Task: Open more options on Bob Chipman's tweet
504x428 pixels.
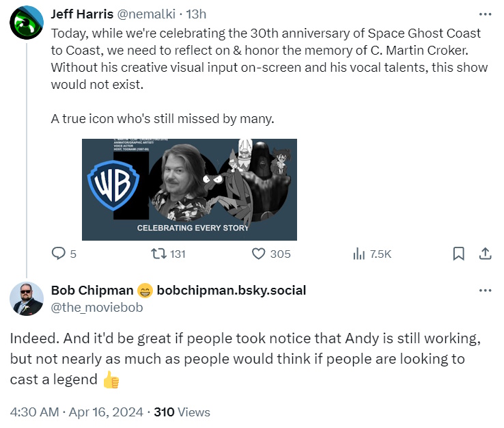Action: tap(485, 290)
